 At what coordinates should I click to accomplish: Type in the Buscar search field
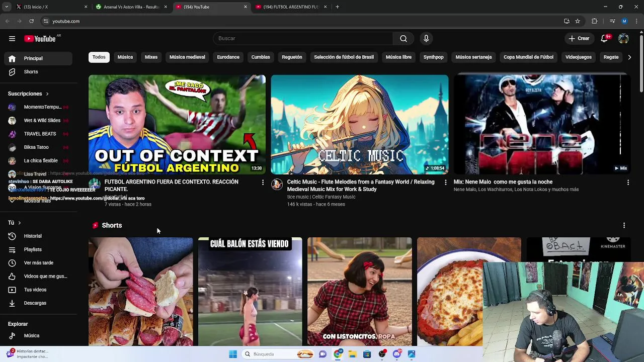(x=303, y=38)
